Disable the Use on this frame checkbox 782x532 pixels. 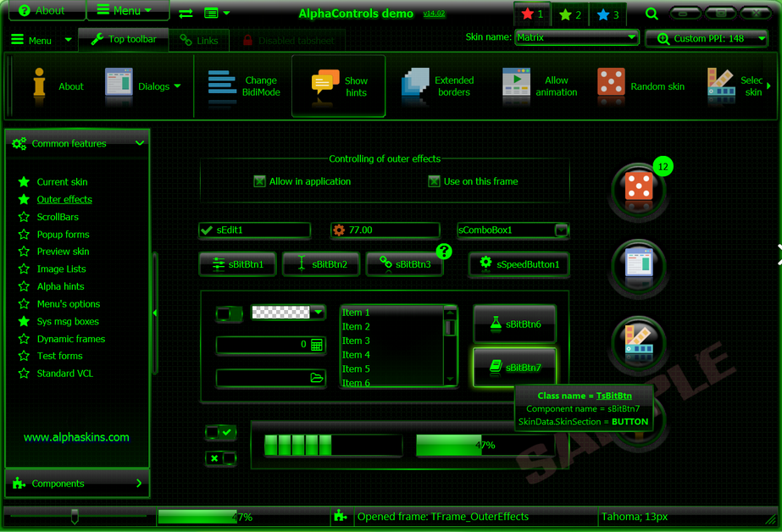435,180
